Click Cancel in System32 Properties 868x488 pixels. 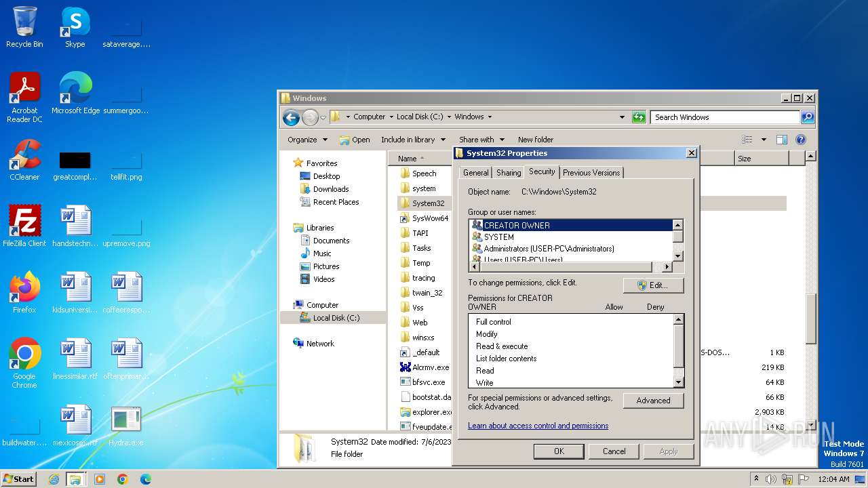(614, 451)
